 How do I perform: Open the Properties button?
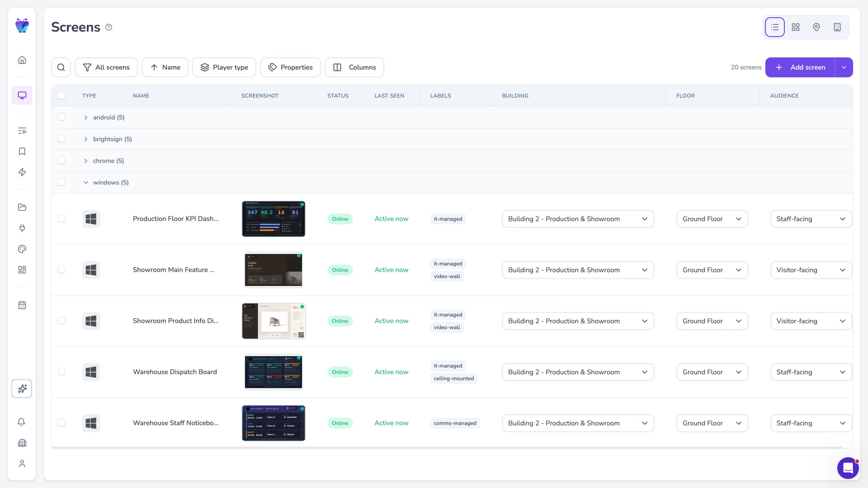coord(290,67)
